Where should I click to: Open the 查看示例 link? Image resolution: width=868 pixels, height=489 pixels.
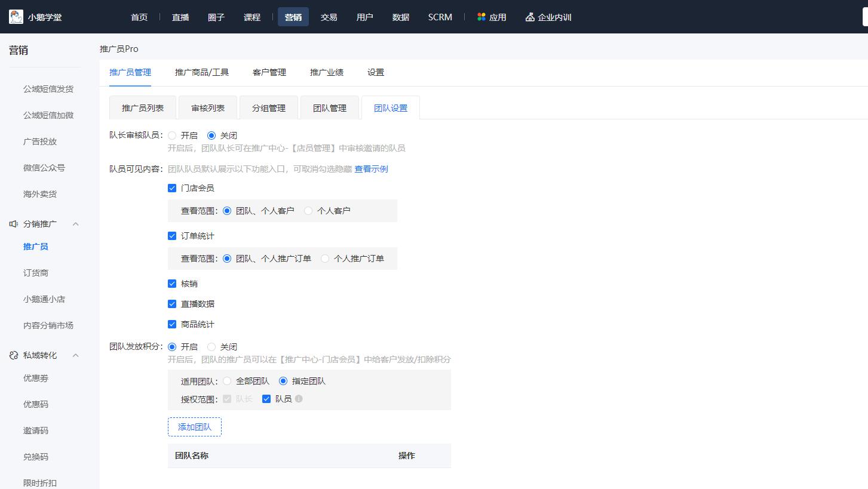(x=371, y=169)
